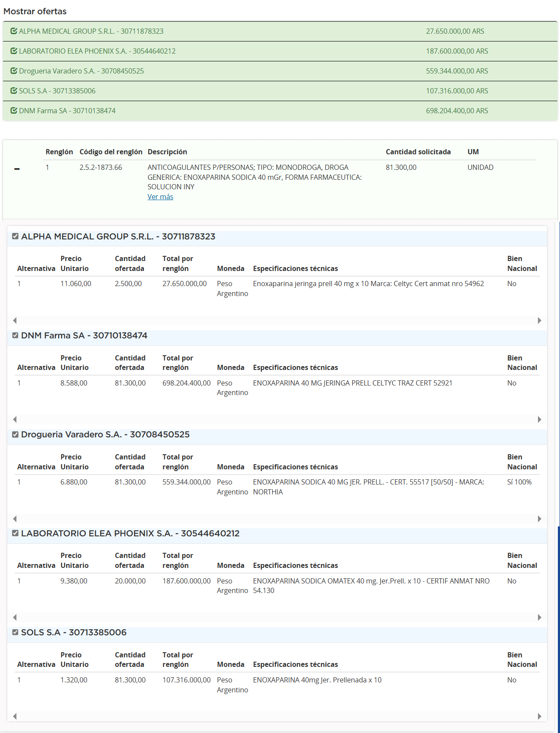Viewport: 560px width, 733px height.
Task: Click check icon beside LABORATORIO ELEA PHOENIX summary row
Action: click(x=14, y=51)
